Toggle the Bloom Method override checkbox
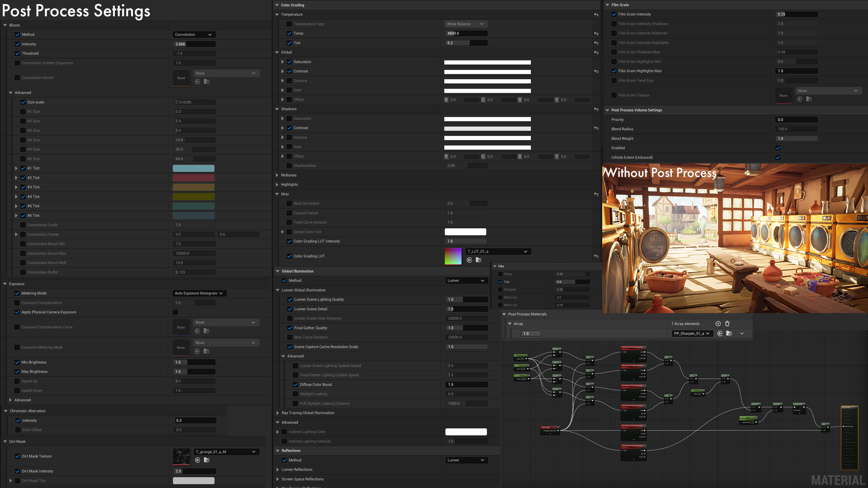 17,35
